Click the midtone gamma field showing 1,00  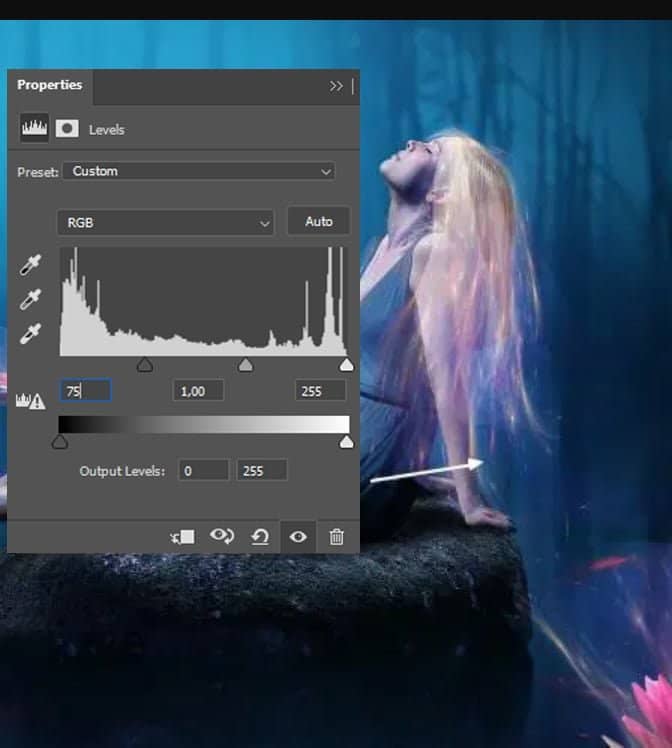click(x=198, y=391)
